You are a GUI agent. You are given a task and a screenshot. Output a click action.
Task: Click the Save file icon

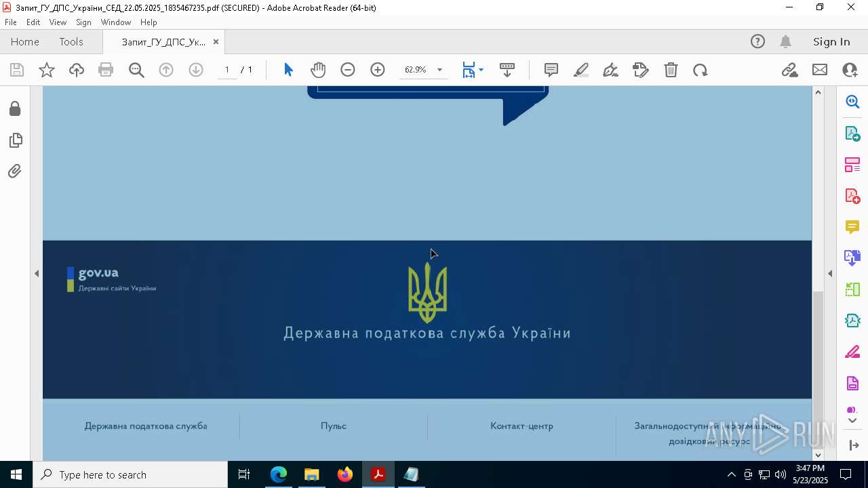click(17, 70)
